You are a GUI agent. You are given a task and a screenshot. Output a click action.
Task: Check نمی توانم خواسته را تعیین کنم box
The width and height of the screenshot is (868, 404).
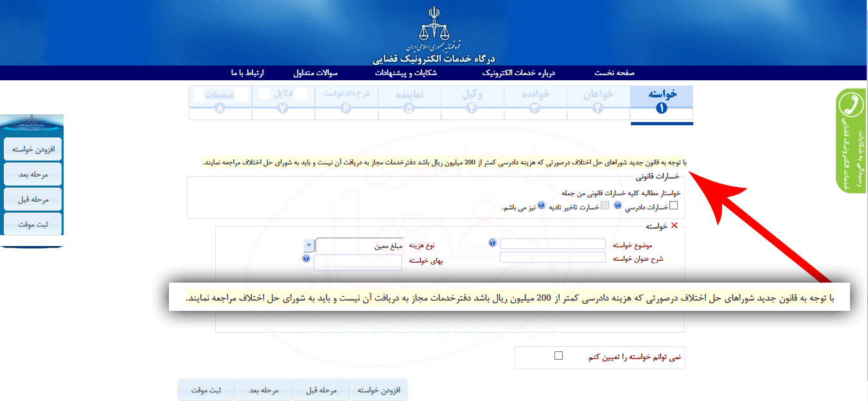pos(558,355)
